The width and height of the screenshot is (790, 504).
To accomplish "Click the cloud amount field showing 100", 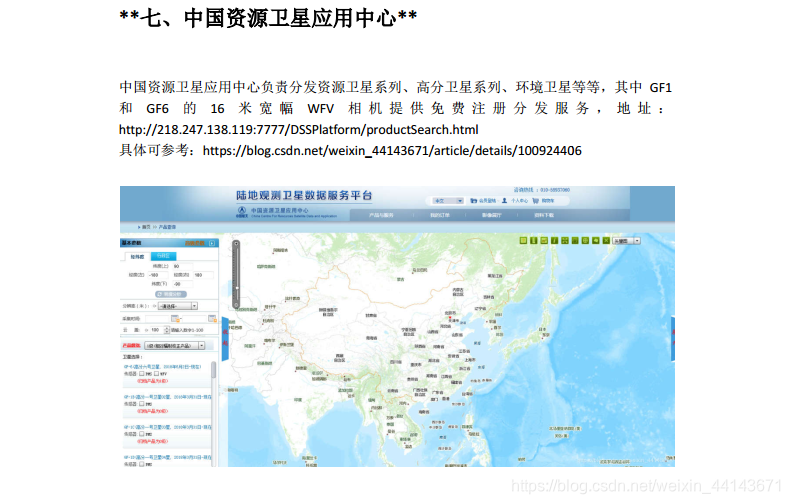I will coord(157,330).
